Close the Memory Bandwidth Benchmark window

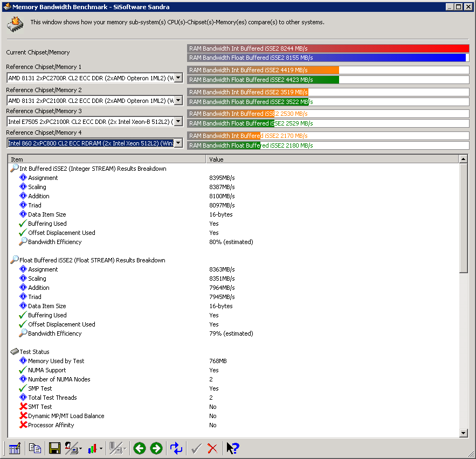click(468, 6)
